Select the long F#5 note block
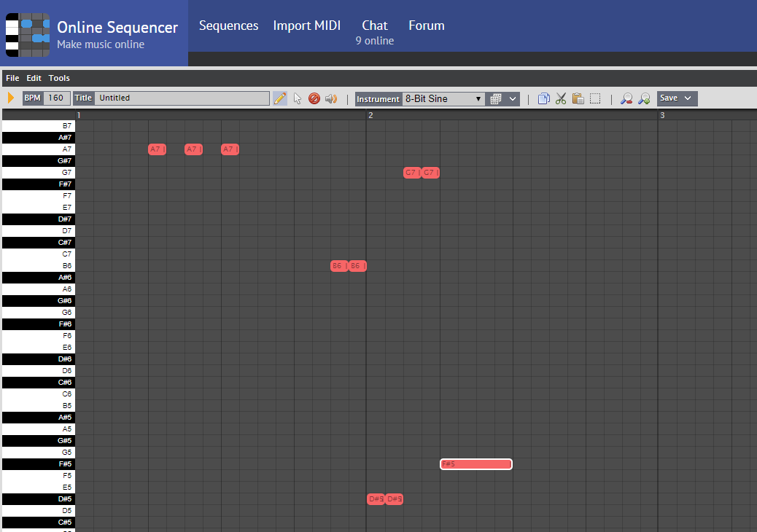 pos(476,464)
